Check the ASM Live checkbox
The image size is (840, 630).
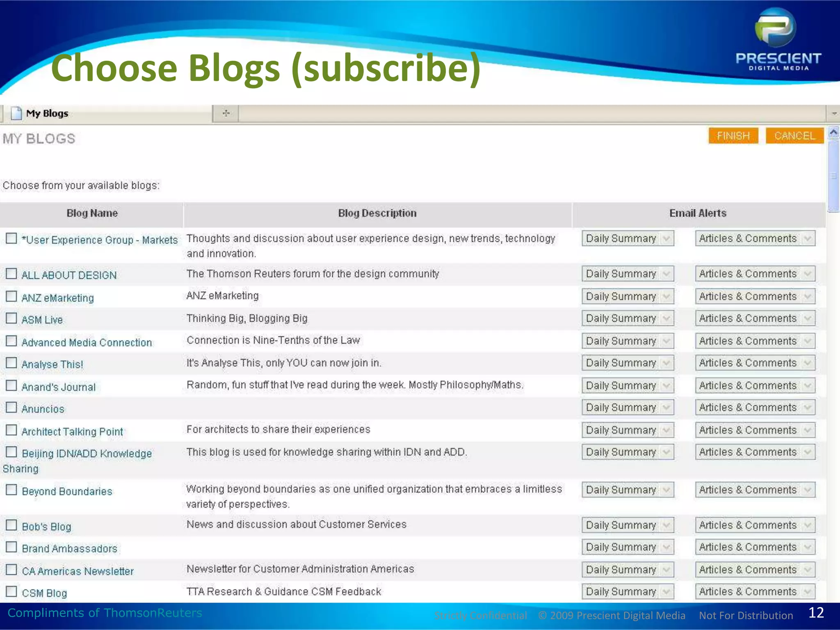click(11, 318)
